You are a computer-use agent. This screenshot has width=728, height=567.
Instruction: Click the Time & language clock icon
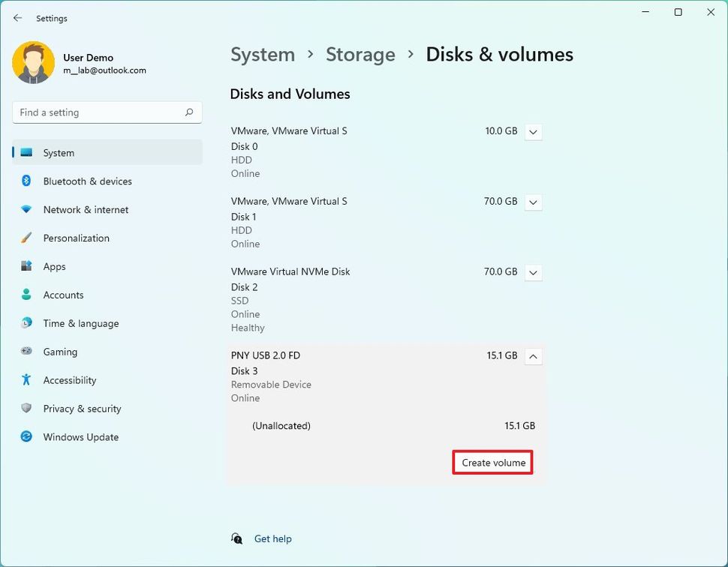[26, 323]
